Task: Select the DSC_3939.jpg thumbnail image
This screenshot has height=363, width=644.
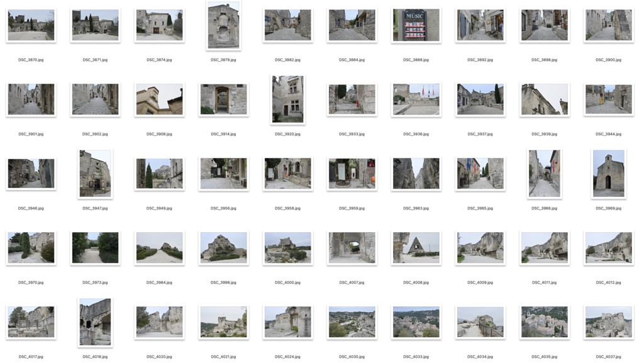Action: point(545,99)
